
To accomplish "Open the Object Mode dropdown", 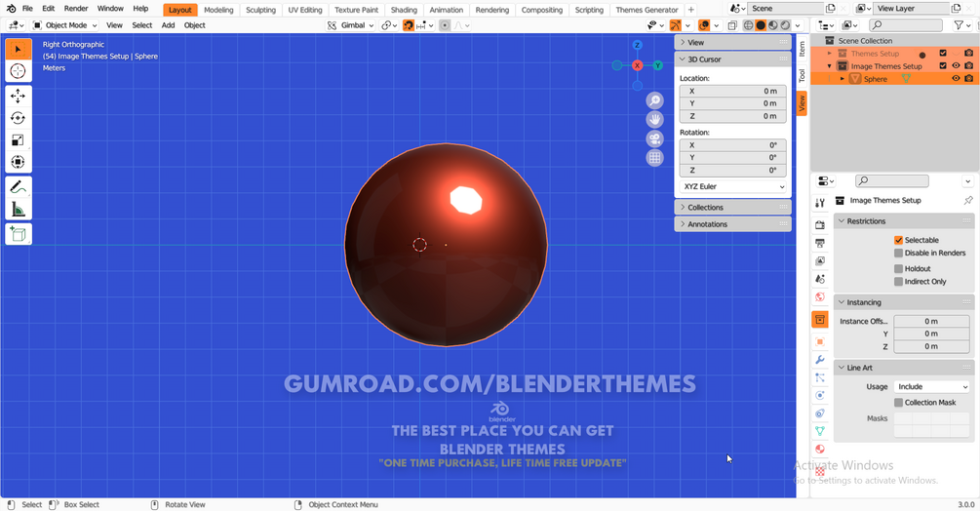I will [x=65, y=25].
